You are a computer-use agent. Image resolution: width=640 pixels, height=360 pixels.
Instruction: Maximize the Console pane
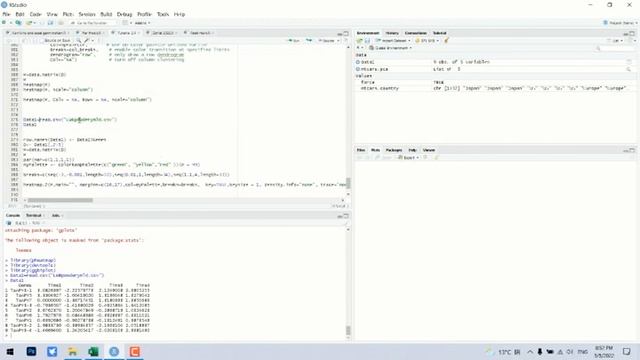click(x=346, y=216)
